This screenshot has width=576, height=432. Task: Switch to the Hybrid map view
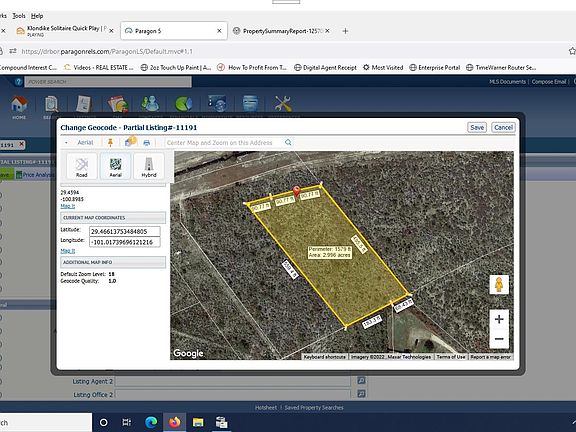point(149,166)
